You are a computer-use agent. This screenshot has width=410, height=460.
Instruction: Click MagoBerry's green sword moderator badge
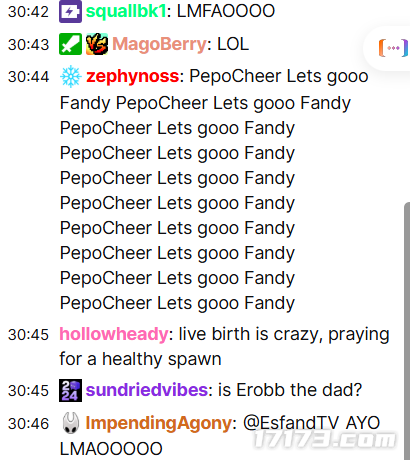[x=70, y=44]
